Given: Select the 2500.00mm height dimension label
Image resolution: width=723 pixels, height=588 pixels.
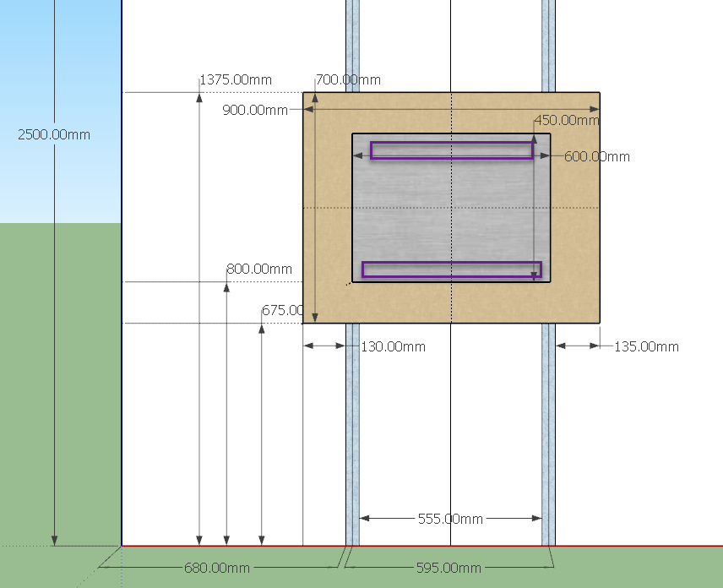Looking at the screenshot, I should tap(54, 134).
